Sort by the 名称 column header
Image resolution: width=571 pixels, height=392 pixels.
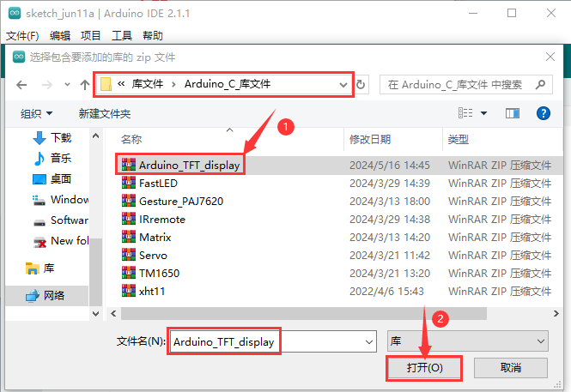pos(131,139)
